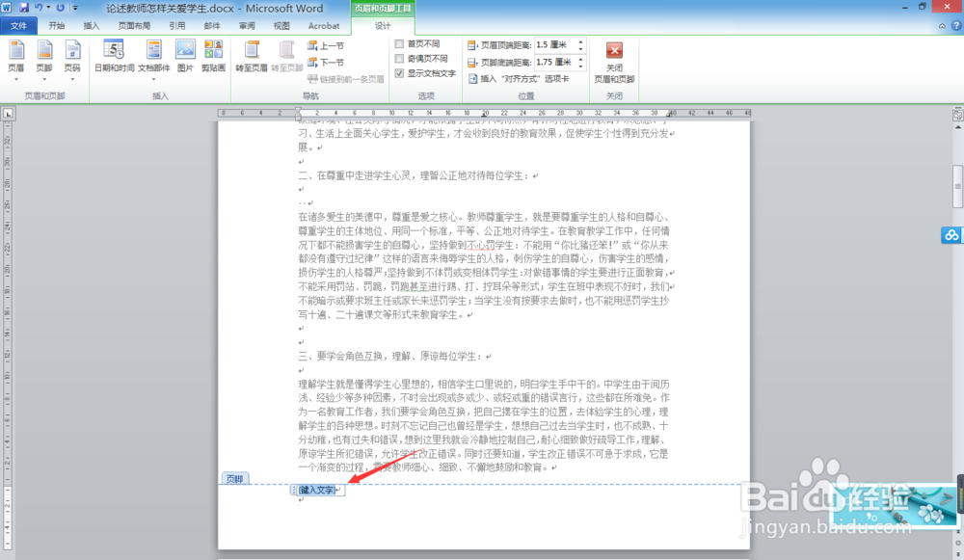Edit 页眉顶端距离 value field

coord(555,45)
